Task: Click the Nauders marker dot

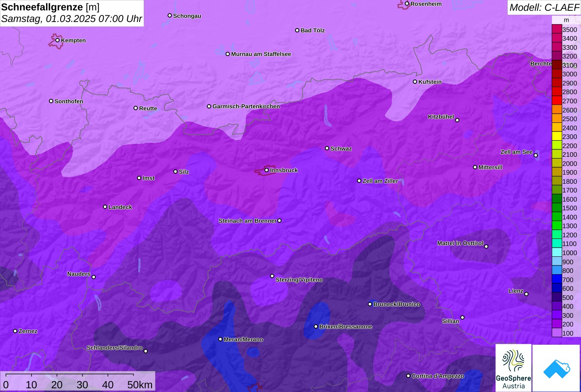Action: [x=94, y=277]
